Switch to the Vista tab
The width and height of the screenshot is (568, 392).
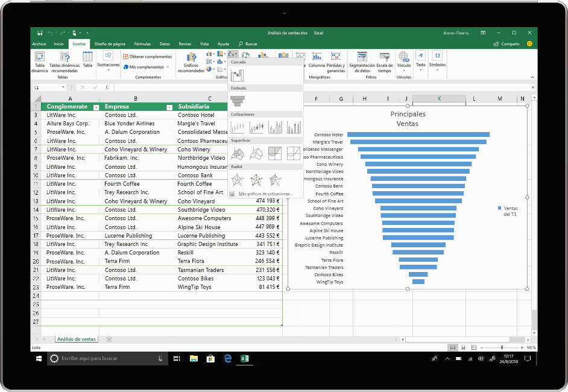(204, 44)
